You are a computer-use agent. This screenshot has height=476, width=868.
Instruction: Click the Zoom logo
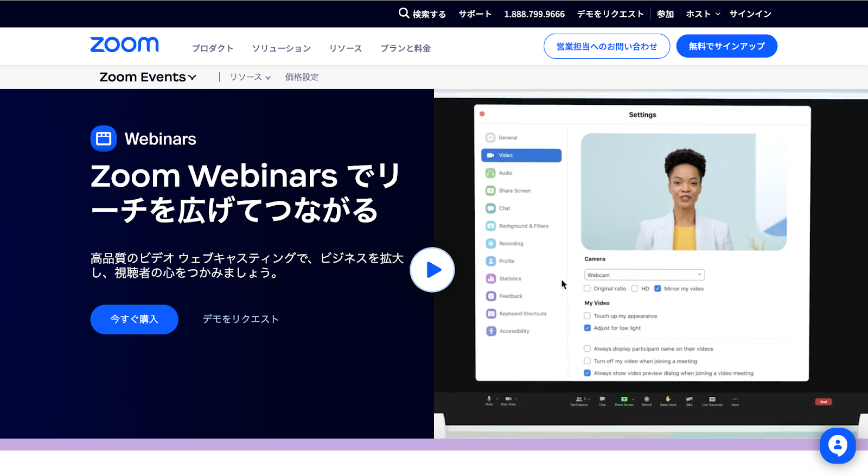(x=124, y=45)
